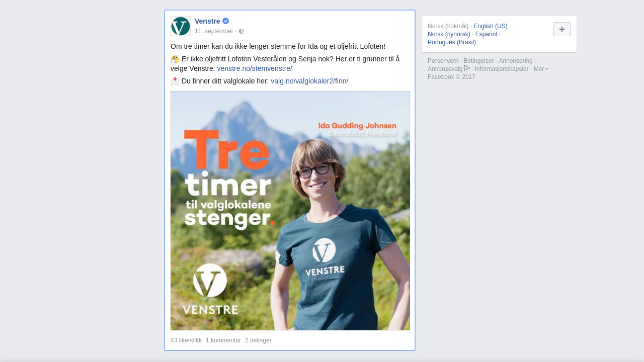
Task: View the 2 delinger shares
Action: click(x=258, y=340)
